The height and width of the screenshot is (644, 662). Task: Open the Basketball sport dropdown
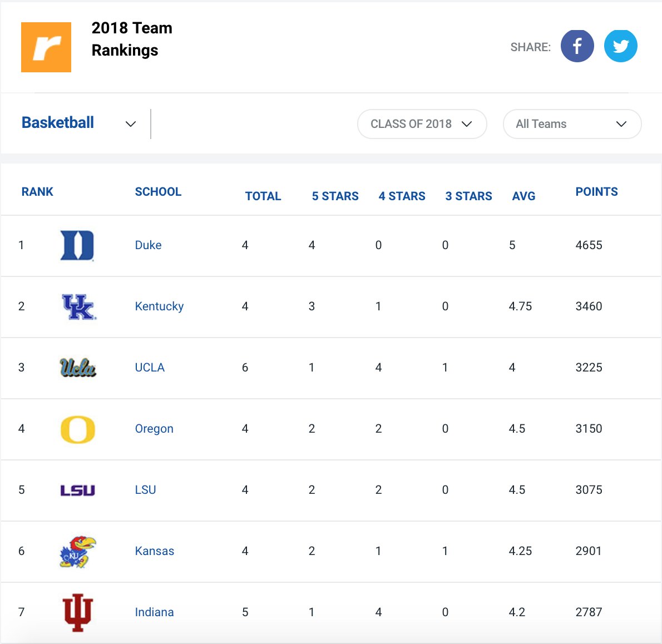click(x=78, y=123)
